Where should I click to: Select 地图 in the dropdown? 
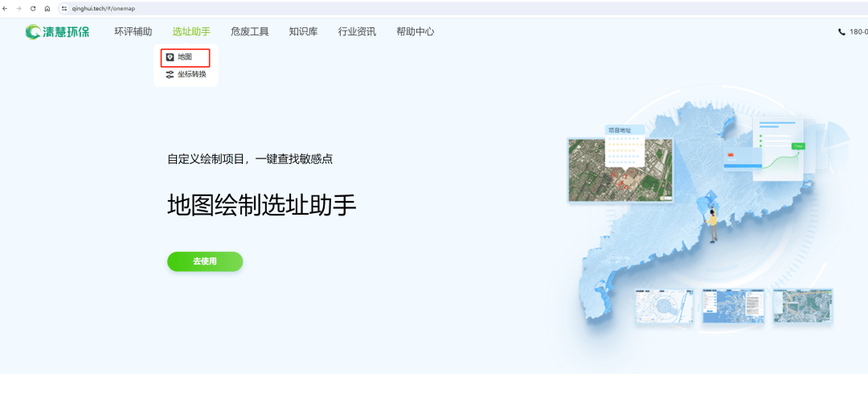pyautogui.click(x=186, y=57)
